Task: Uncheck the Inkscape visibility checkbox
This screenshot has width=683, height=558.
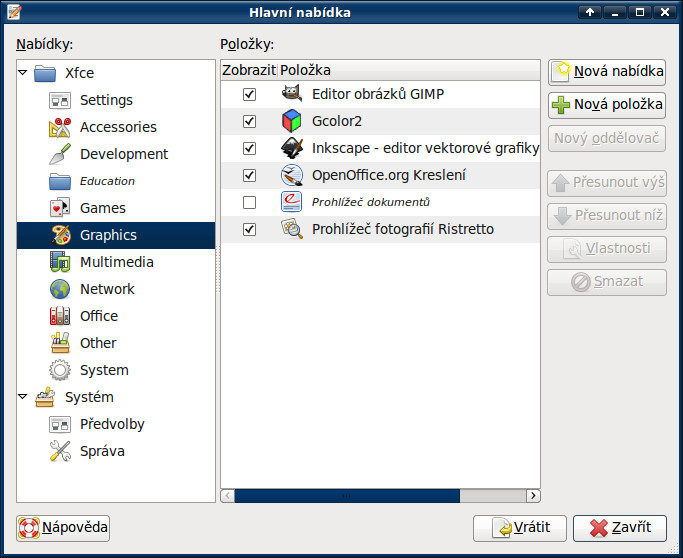Action: [x=249, y=148]
